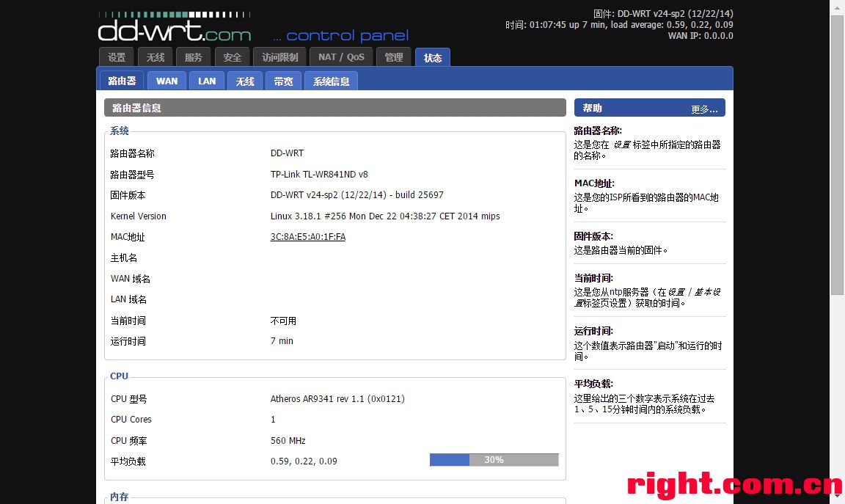
Task: Select the 状态 main tab
Action: coord(433,58)
